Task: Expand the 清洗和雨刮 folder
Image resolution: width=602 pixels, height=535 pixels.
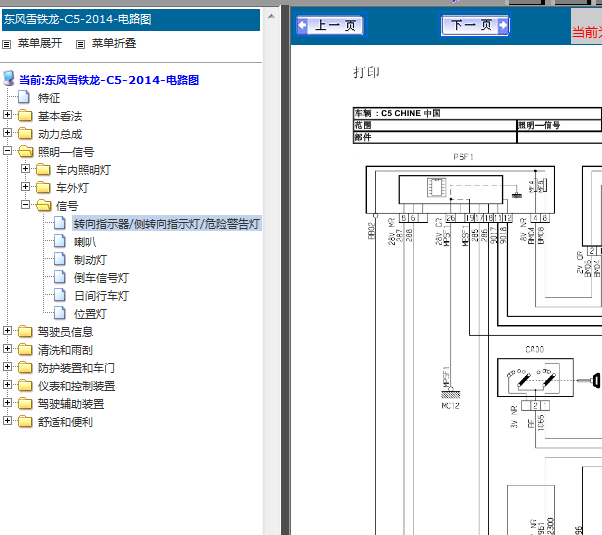Action: (7, 349)
